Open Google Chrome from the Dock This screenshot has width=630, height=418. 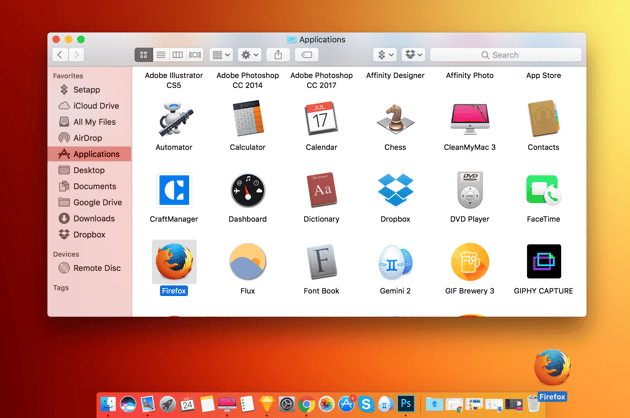coord(307,404)
